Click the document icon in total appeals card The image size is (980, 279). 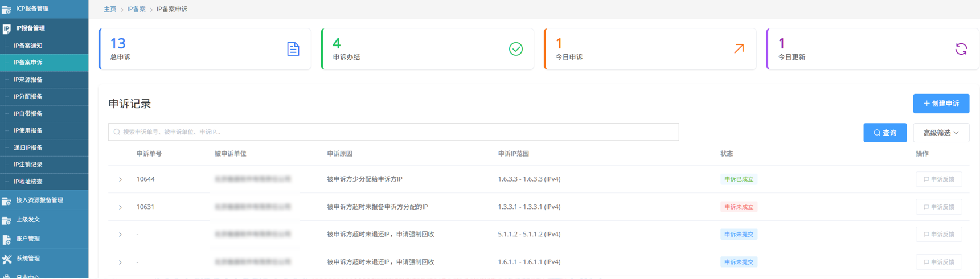(293, 49)
